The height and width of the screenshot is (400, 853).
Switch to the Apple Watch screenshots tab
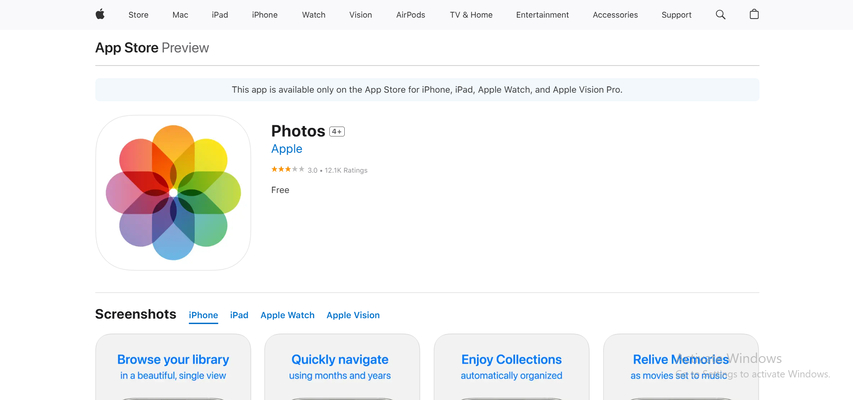pos(287,315)
